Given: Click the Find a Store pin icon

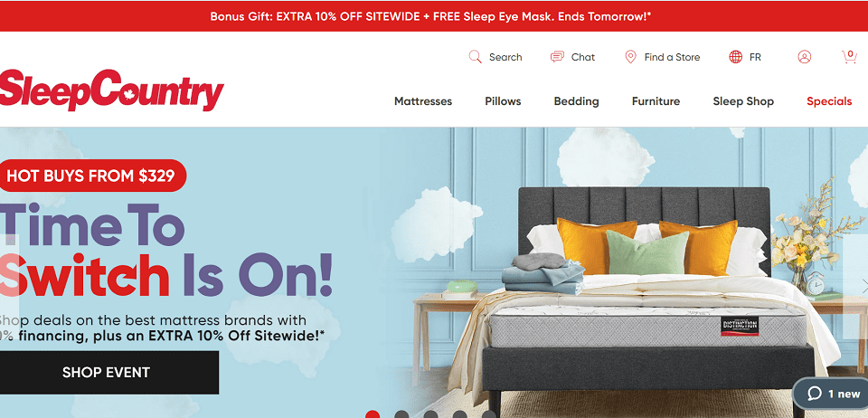Looking at the screenshot, I should click(x=630, y=57).
